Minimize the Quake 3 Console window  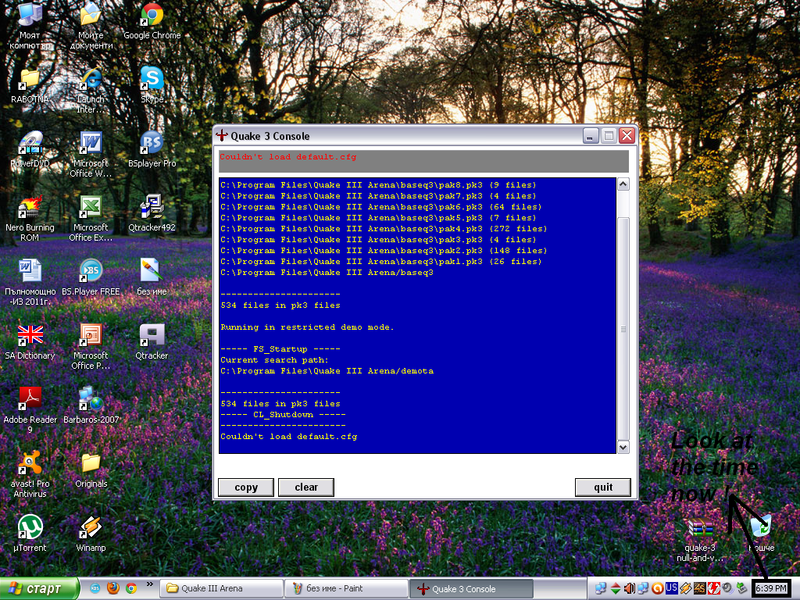(x=590, y=136)
